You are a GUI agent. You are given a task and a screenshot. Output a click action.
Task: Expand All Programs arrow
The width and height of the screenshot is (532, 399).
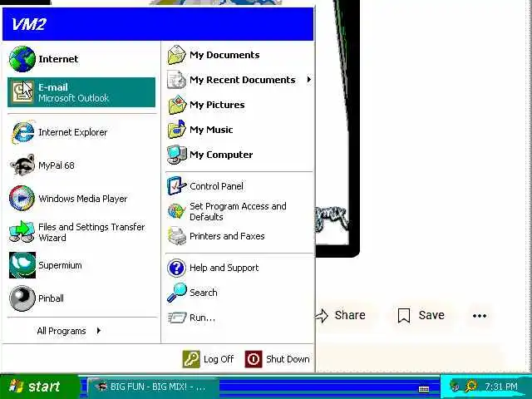pyautogui.click(x=99, y=331)
